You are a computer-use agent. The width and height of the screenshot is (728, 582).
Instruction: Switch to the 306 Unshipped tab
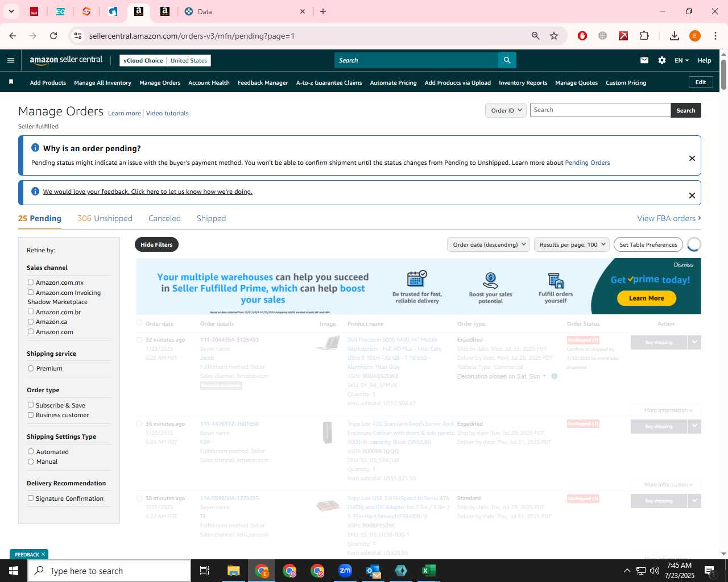point(105,218)
